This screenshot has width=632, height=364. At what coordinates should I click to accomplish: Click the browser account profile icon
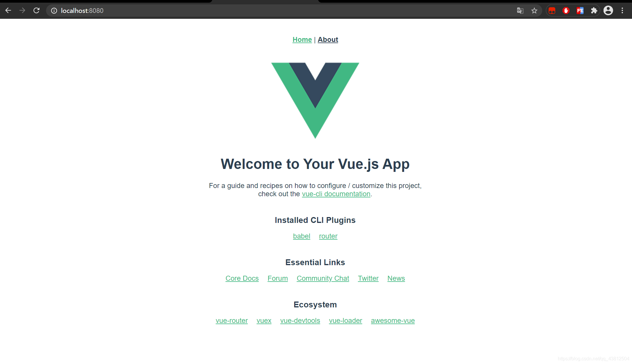tap(609, 11)
